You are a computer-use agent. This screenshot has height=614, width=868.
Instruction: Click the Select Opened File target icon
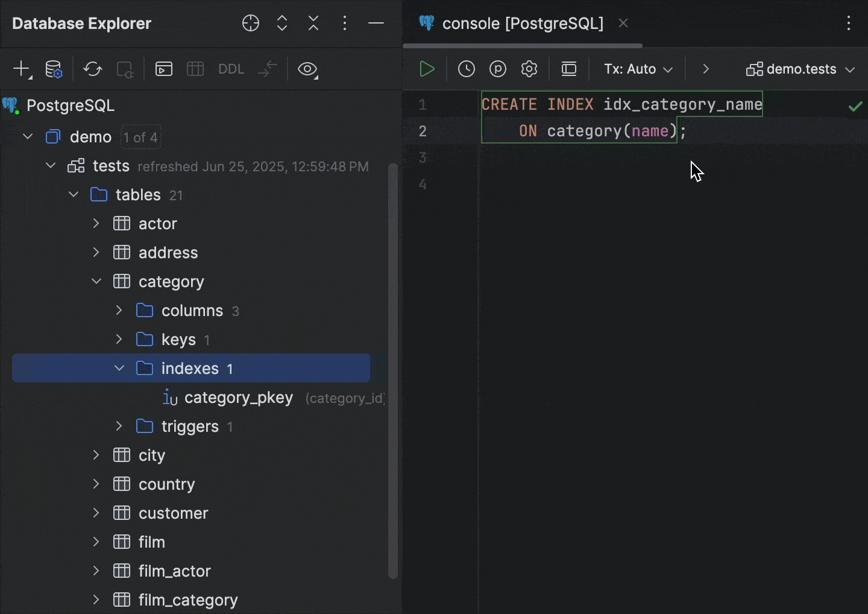(x=251, y=24)
